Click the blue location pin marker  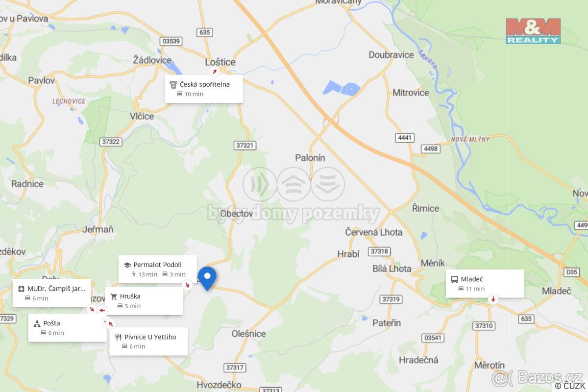[x=207, y=278]
